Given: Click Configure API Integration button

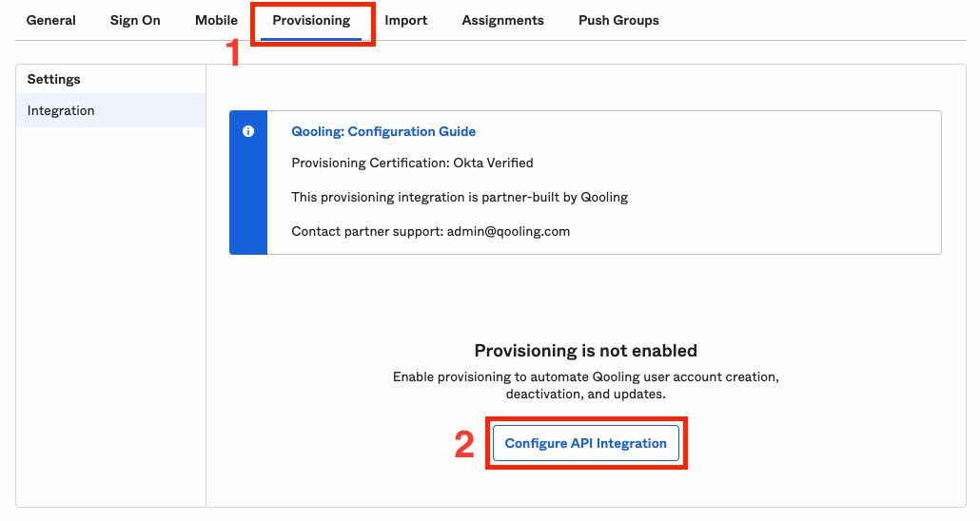Looking at the screenshot, I should tap(586, 443).
